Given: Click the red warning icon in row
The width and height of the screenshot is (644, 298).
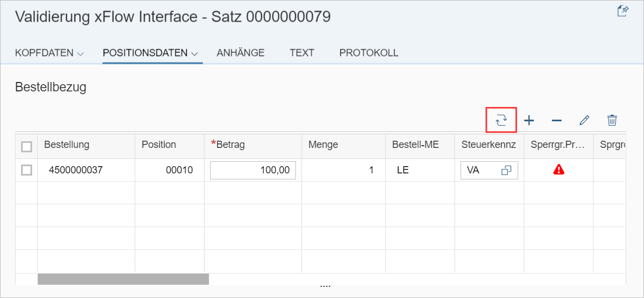Looking at the screenshot, I should 559,170.
